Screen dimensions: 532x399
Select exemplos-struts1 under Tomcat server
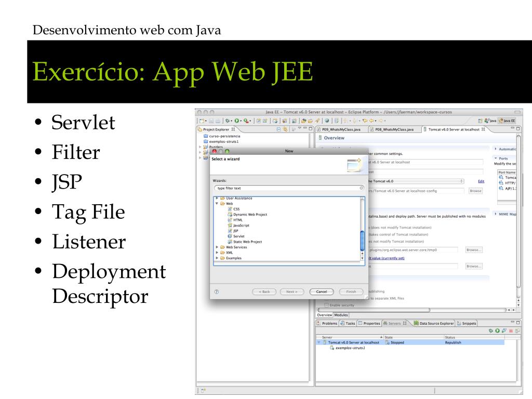[x=350, y=348]
